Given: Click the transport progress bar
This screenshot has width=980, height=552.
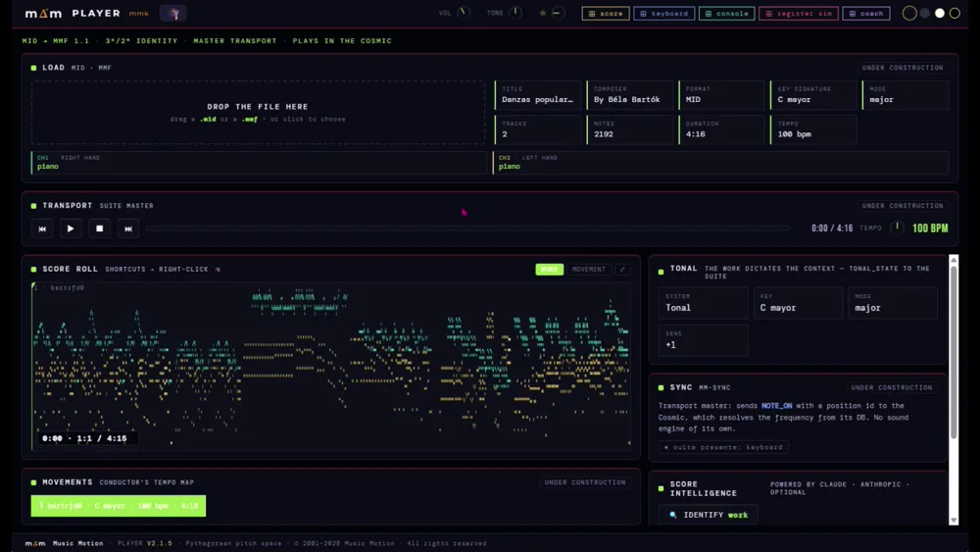Looking at the screenshot, I should click(x=468, y=228).
